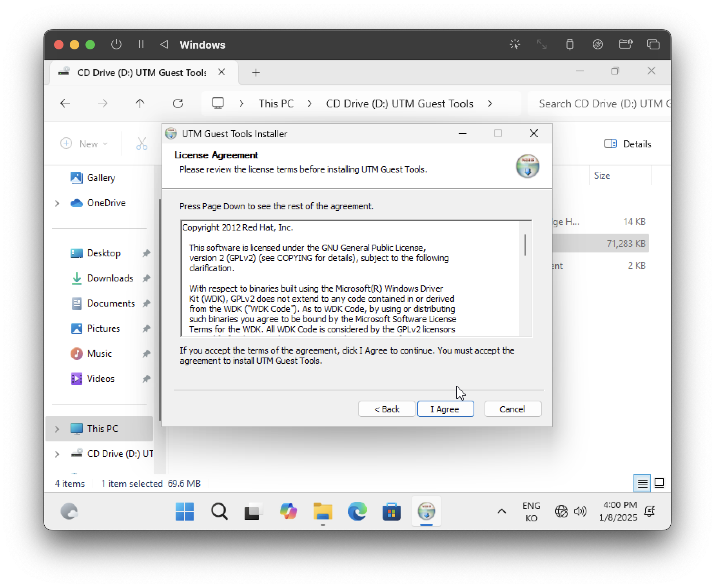Open the UTM USB devices icon
The height and width of the screenshot is (588, 715).
[570, 44]
